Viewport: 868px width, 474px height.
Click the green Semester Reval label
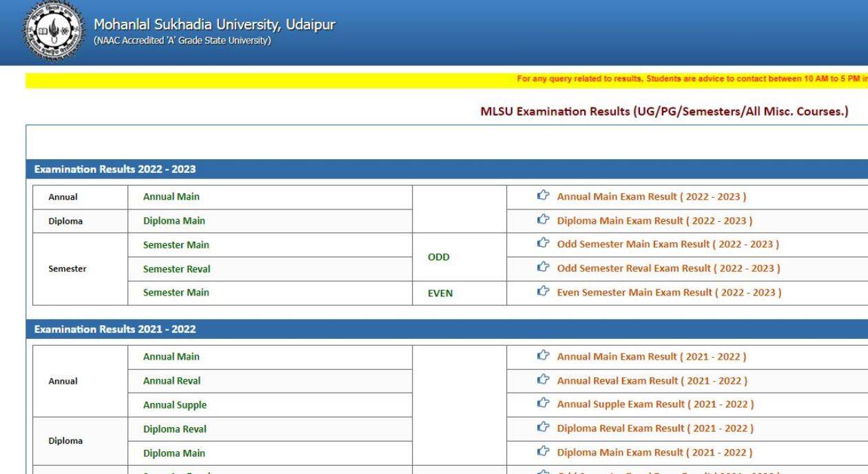click(176, 269)
